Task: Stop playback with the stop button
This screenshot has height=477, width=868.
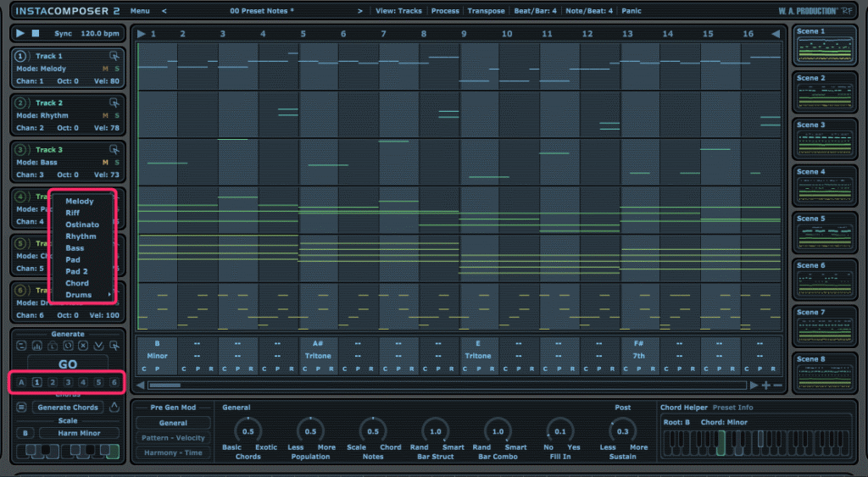Action: pyautogui.click(x=36, y=33)
